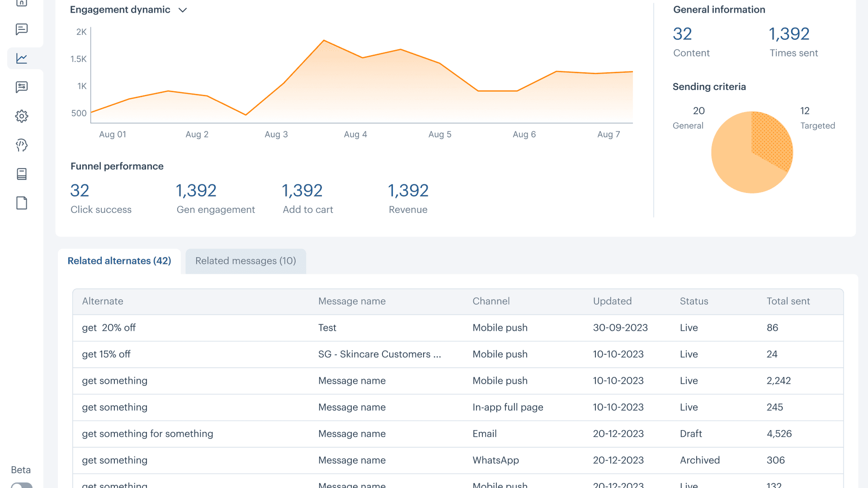Select the analytics line chart sidebar icon
The width and height of the screenshot is (868, 488).
[x=22, y=58]
